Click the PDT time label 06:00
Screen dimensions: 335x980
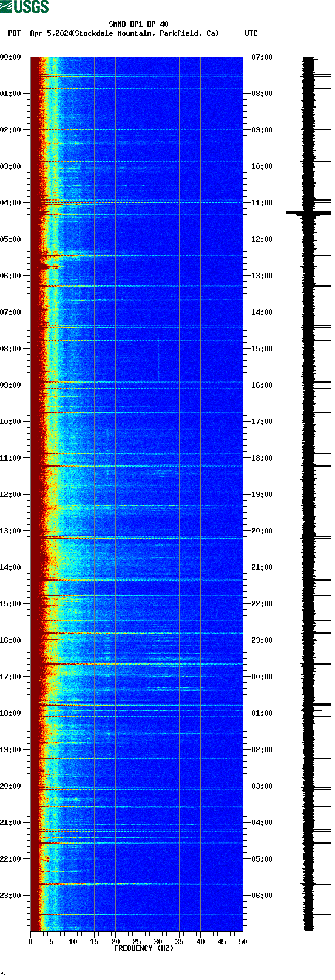tap(11, 276)
